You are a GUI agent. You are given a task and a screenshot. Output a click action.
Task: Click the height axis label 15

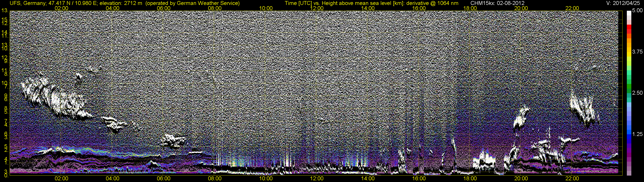[5, 20]
